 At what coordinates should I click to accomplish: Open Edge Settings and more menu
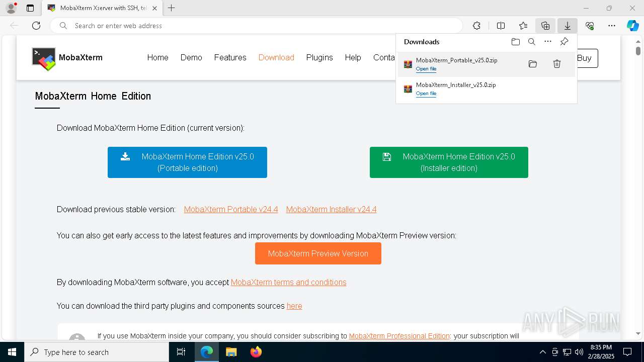tap(612, 26)
